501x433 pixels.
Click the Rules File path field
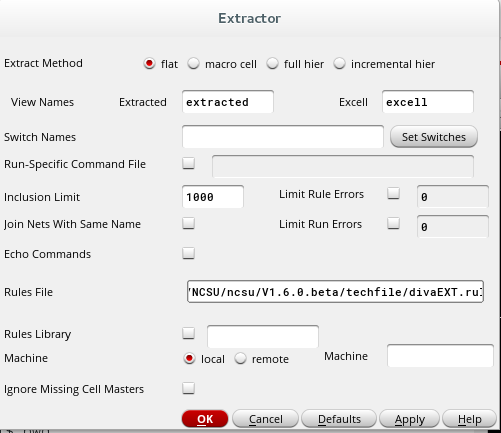pyautogui.click(x=335, y=292)
